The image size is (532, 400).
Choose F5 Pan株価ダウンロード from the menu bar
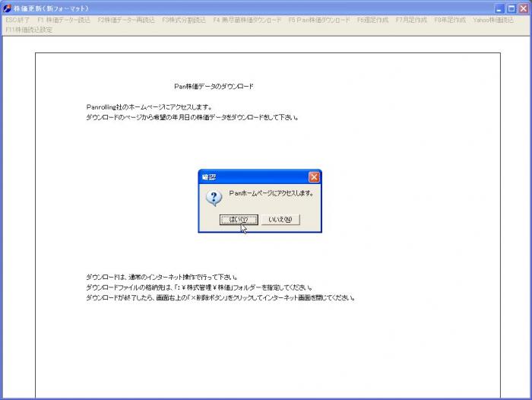point(319,20)
